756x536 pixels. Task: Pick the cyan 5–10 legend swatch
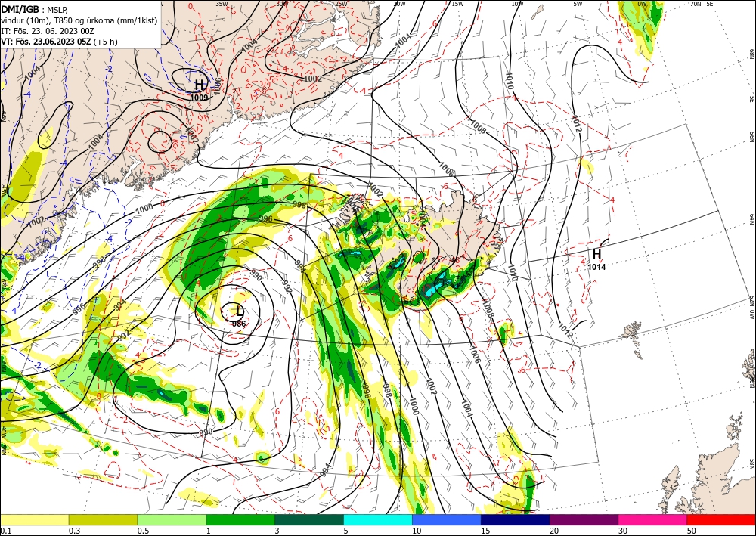point(378,519)
